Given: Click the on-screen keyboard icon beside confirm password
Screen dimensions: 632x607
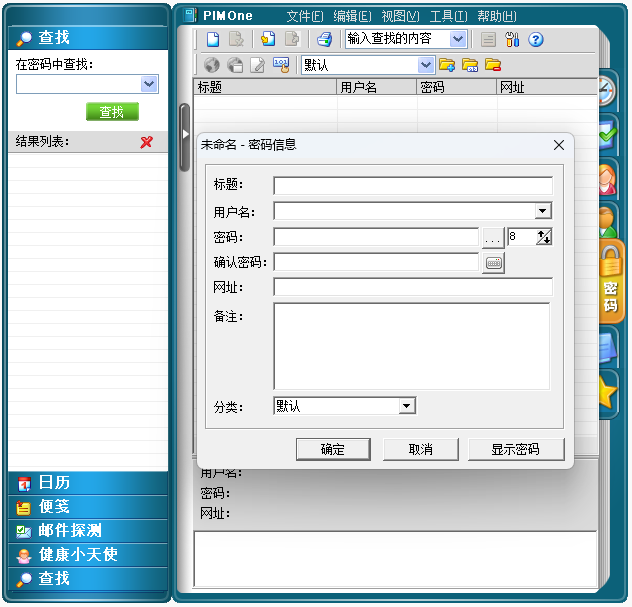Looking at the screenshot, I should 493,263.
